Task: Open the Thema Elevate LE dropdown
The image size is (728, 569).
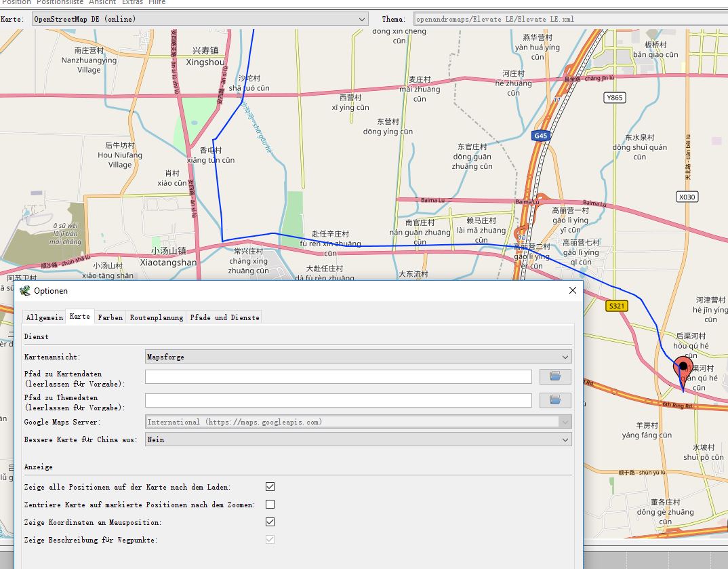Action: pyautogui.click(x=569, y=19)
